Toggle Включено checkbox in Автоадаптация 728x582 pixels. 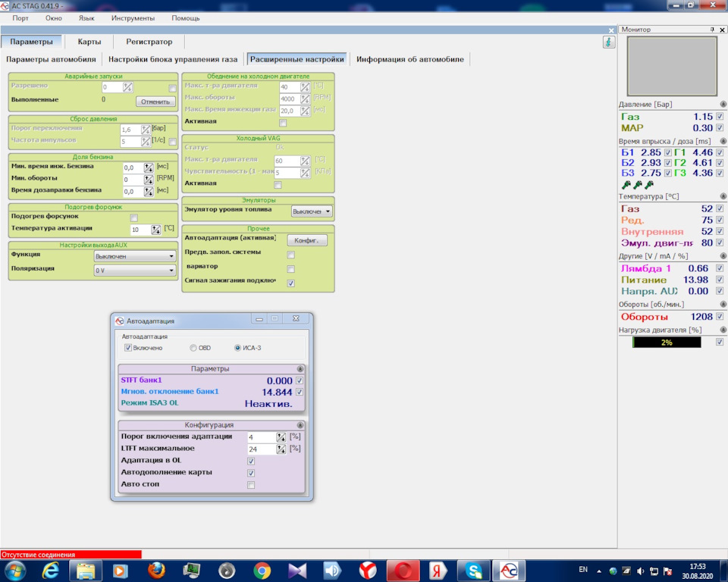click(127, 348)
